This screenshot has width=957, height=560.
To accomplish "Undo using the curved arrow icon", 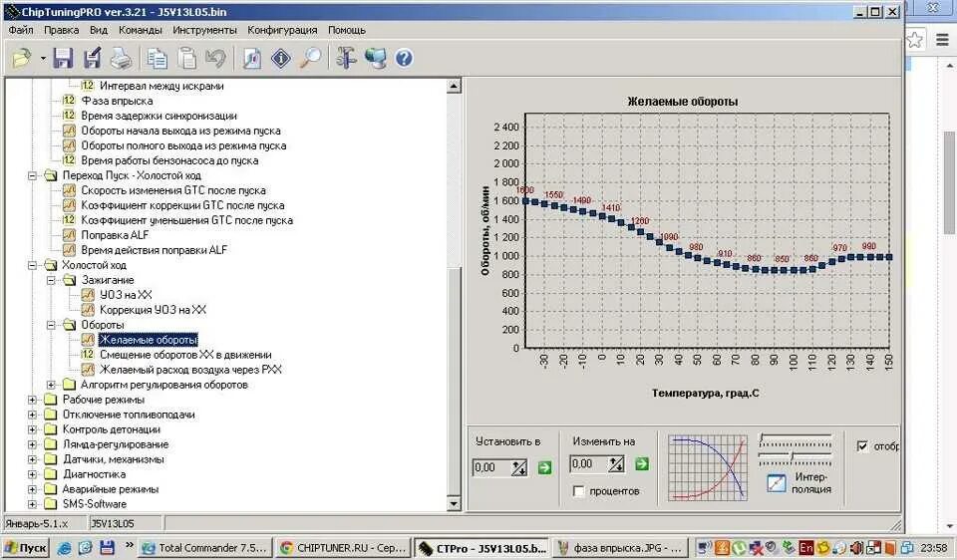I will click(215, 59).
